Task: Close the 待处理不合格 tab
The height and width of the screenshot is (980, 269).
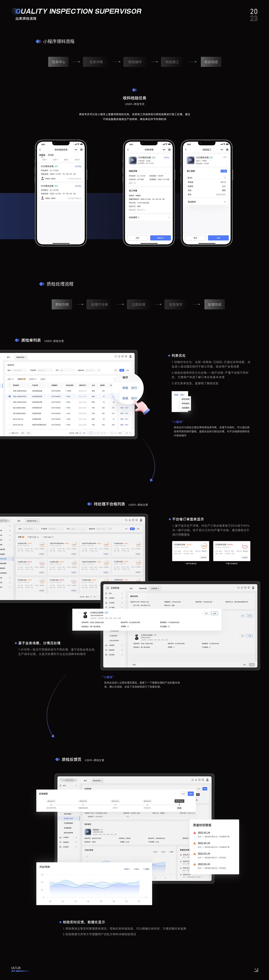Action: pyautogui.click(x=37, y=521)
